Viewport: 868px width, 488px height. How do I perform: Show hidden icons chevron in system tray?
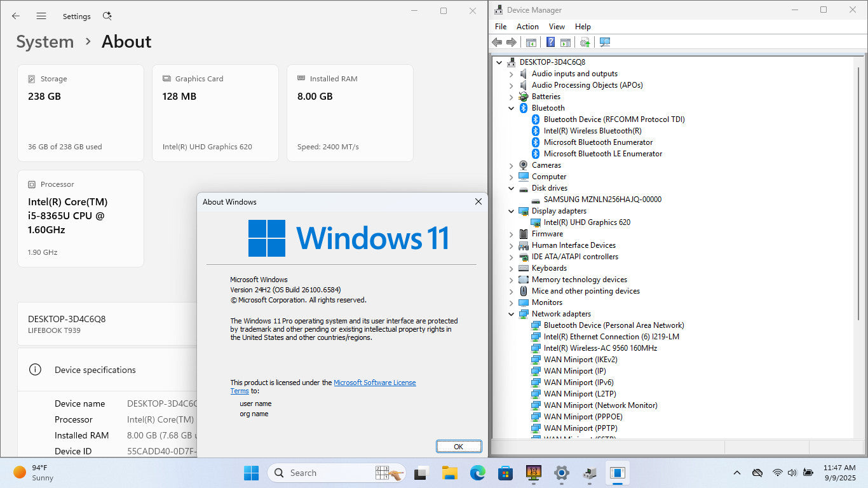point(737,473)
